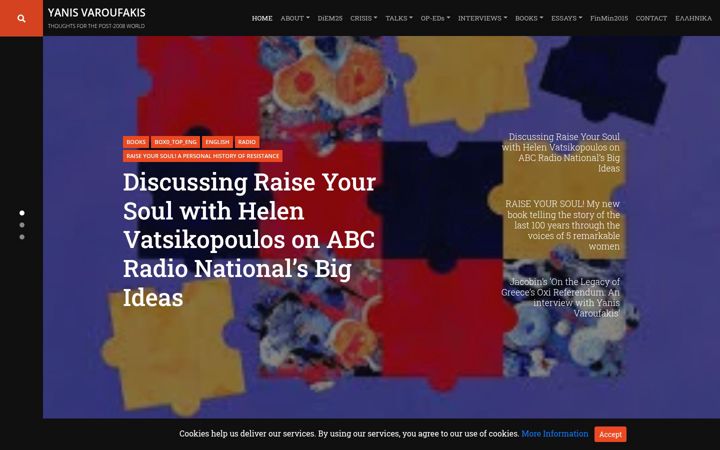Viewport: 720px width, 450px height.
Task: Open the DiEM25 menu item
Action: [330, 18]
